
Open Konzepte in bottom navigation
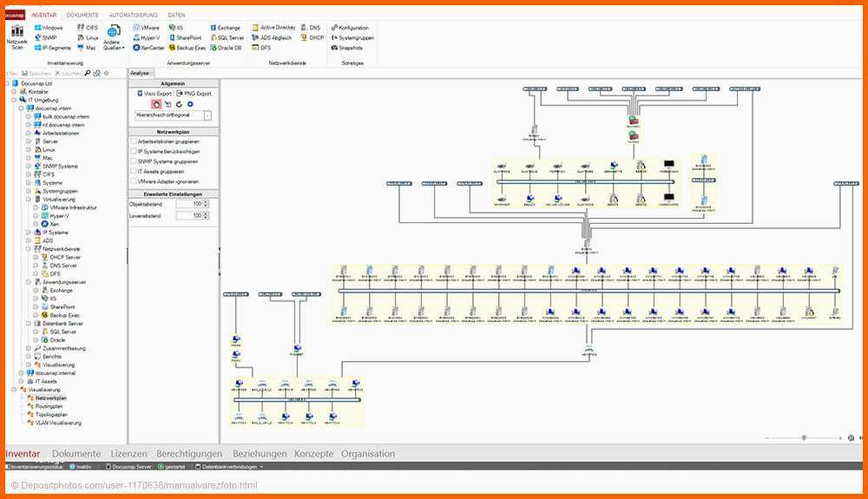314,454
